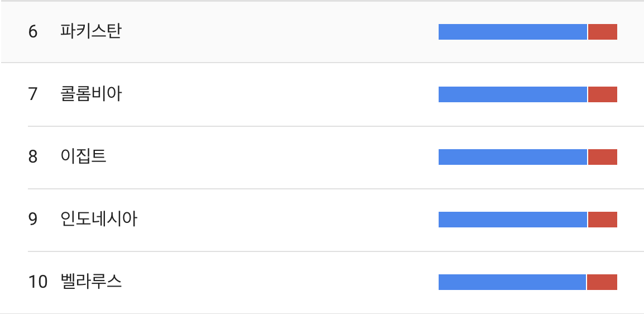The image size is (644, 314).
Task: Click the 이집트 country name
Action: point(83,156)
